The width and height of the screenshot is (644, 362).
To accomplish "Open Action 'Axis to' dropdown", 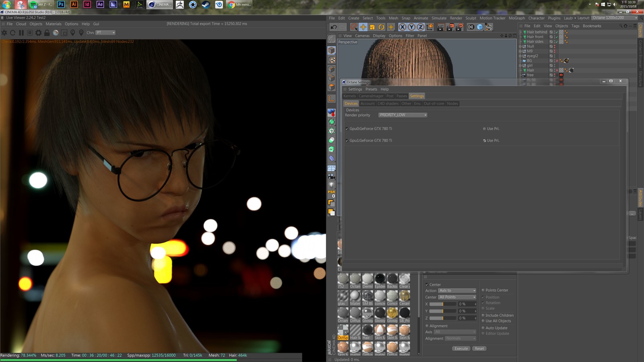I will (457, 290).
